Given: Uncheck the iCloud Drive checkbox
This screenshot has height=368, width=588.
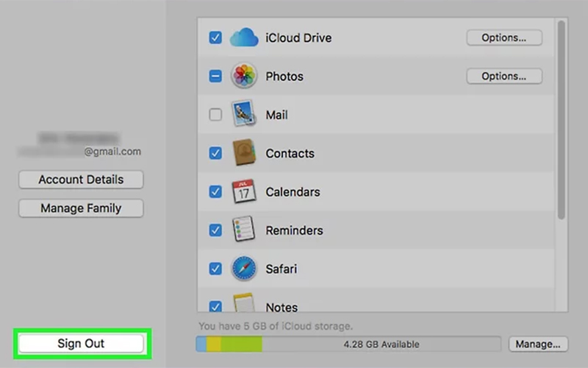Looking at the screenshot, I should click(215, 38).
